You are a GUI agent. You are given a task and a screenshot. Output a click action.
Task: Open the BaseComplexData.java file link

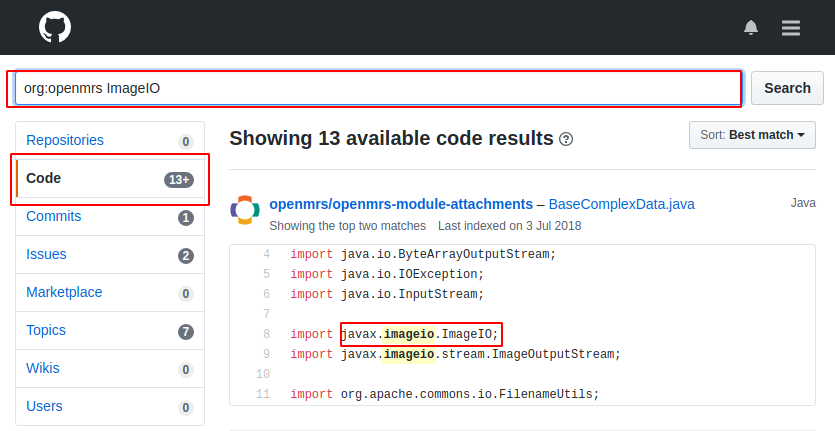(x=621, y=204)
